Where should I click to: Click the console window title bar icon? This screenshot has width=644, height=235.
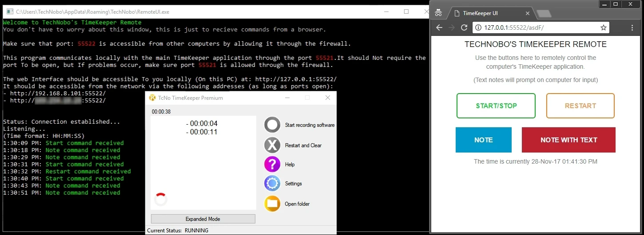[x=9, y=12]
